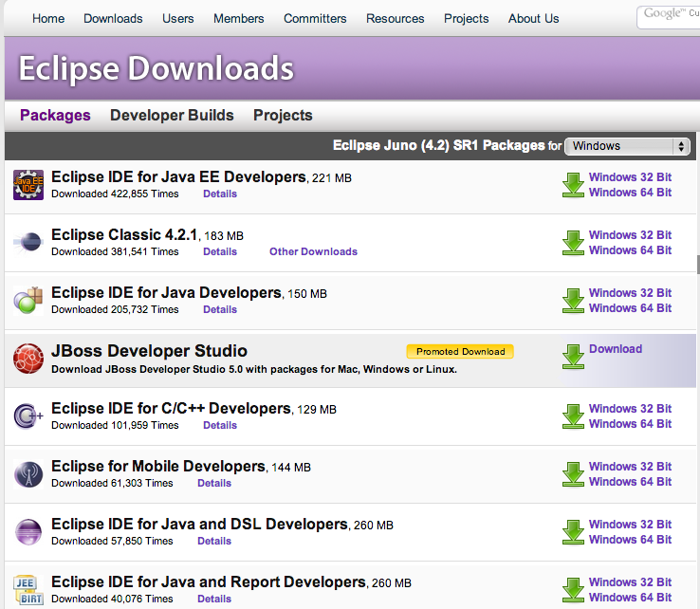
Task: Open Details for Java and DSL Developers
Action: (214, 541)
